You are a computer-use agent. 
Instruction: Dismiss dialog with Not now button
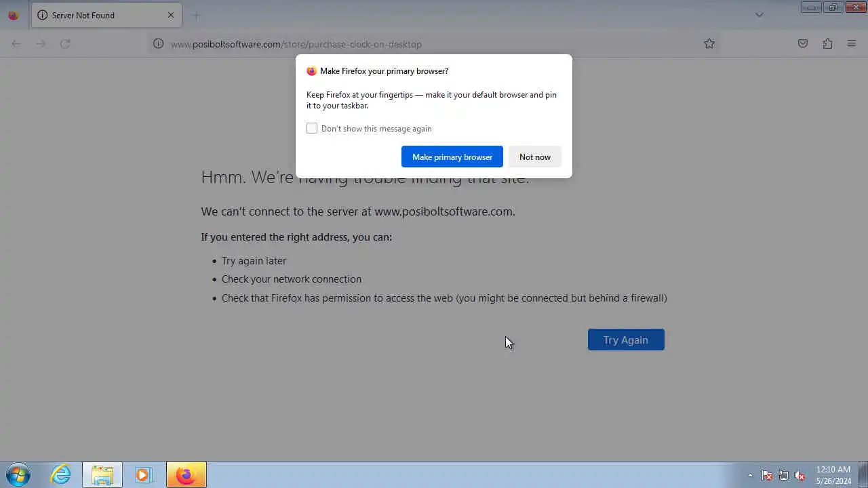coord(535,157)
